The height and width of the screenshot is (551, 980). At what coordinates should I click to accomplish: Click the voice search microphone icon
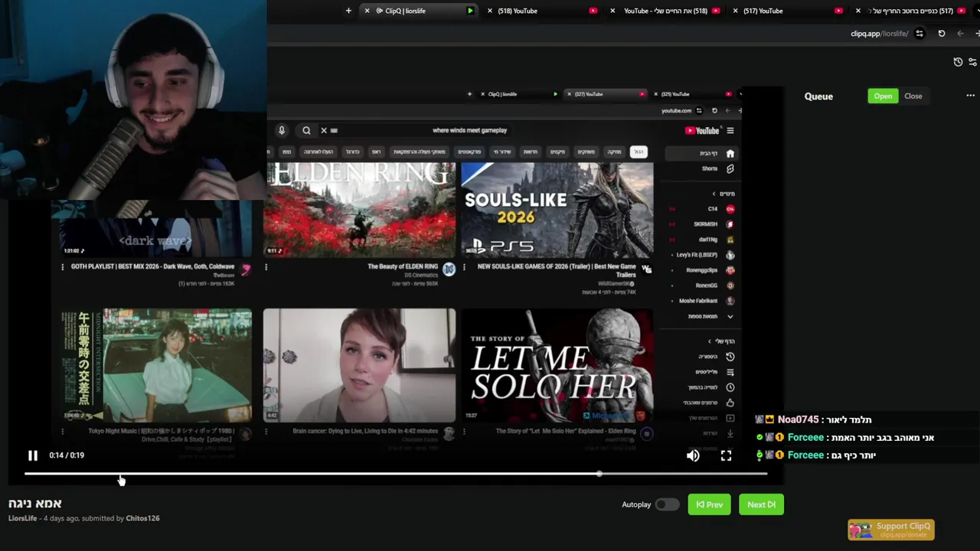[x=282, y=131]
